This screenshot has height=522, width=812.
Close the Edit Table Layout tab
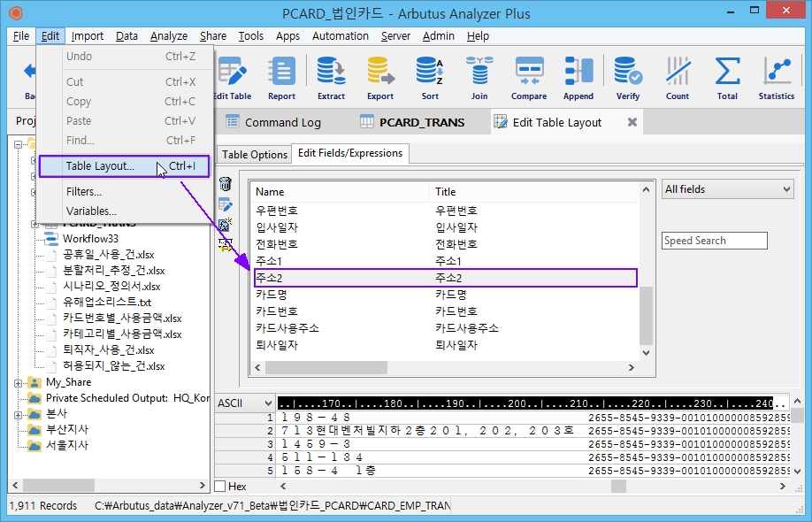[632, 122]
